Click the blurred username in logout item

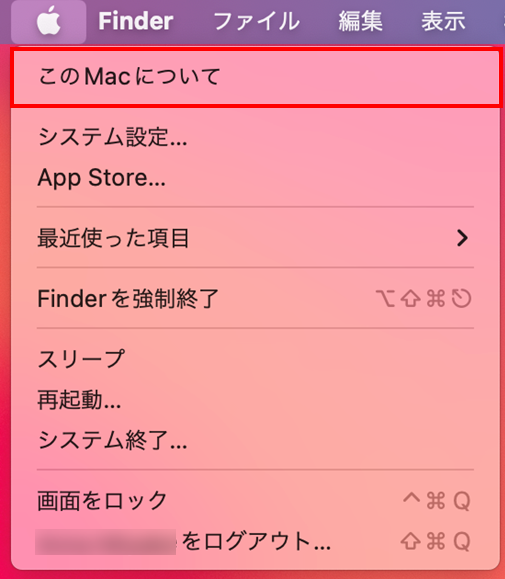coord(106,542)
